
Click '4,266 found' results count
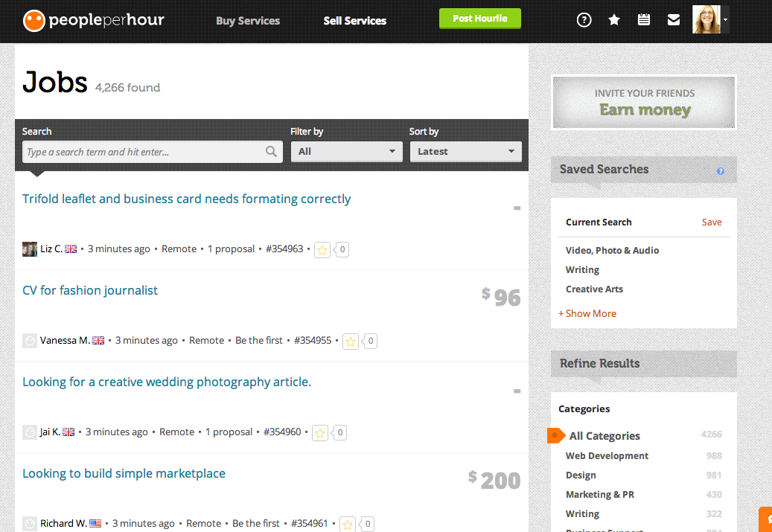tap(127, 88)
